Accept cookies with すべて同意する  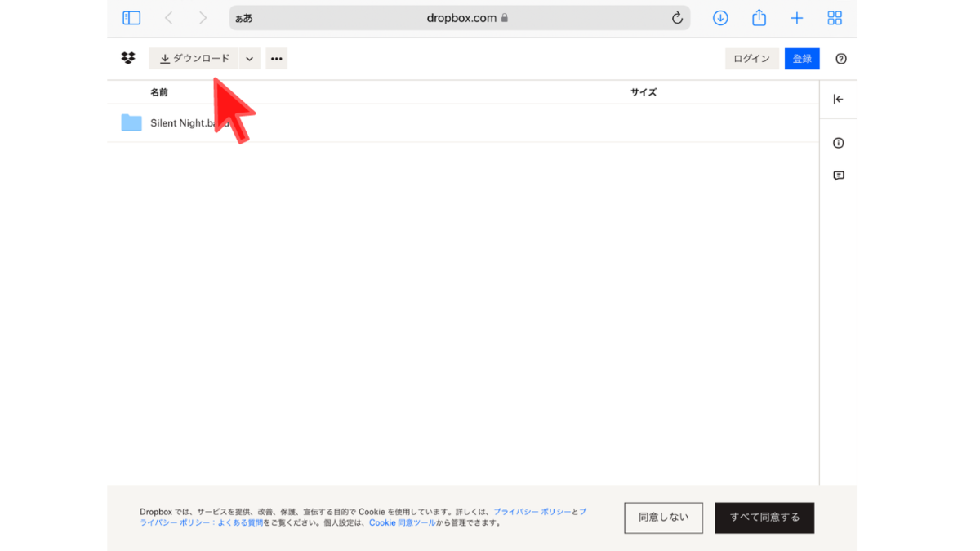[764, 518]
